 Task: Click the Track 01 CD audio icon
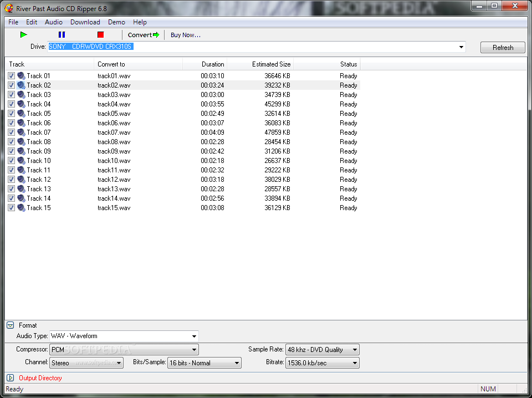[x=21, y=75]
